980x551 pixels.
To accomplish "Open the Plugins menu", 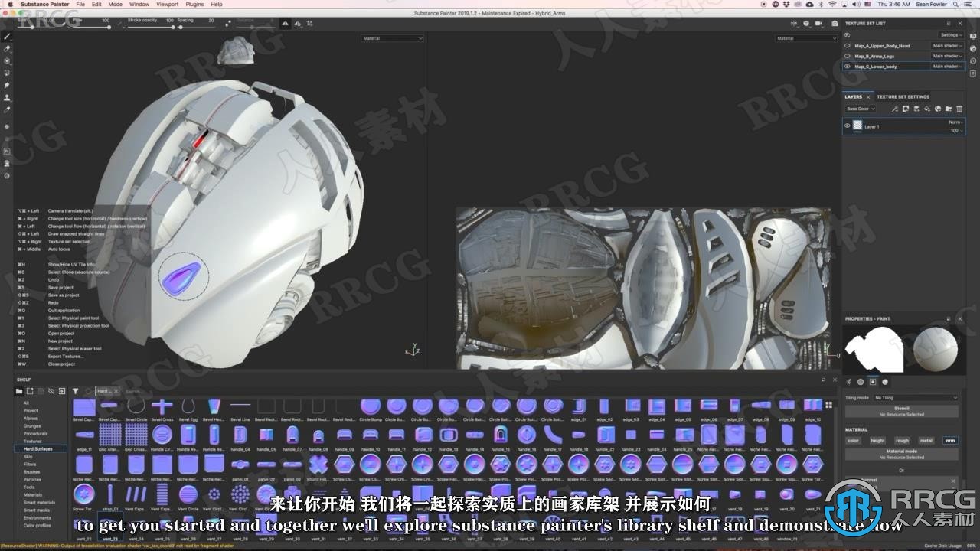I will click(194, 4).
